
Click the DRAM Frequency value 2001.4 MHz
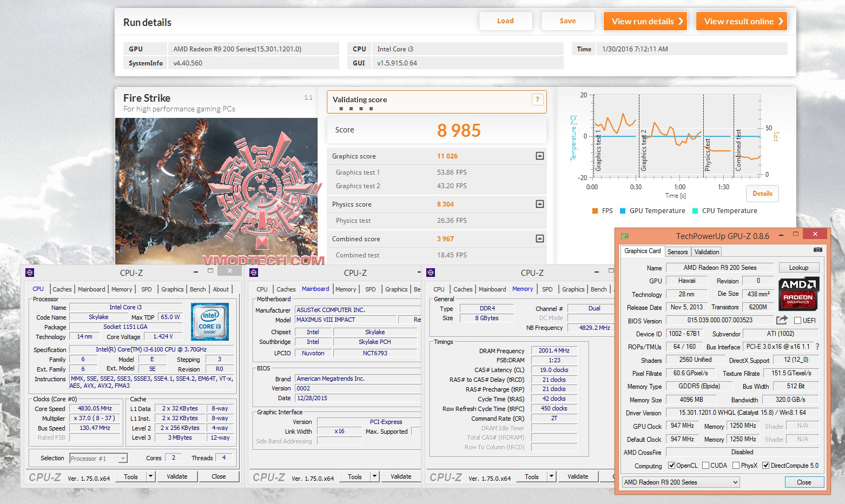(x=554, y=350)
